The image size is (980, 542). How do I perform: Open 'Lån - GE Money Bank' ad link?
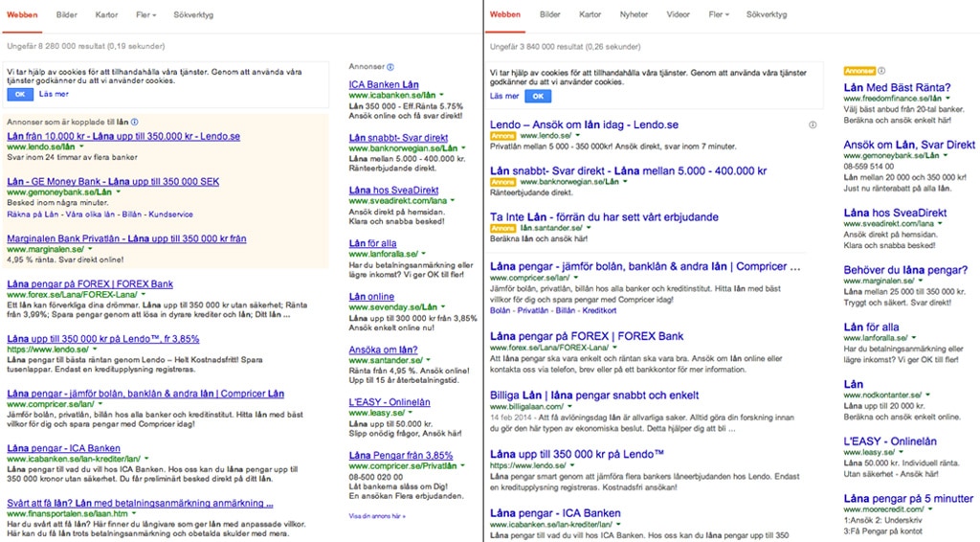point(113,181)
